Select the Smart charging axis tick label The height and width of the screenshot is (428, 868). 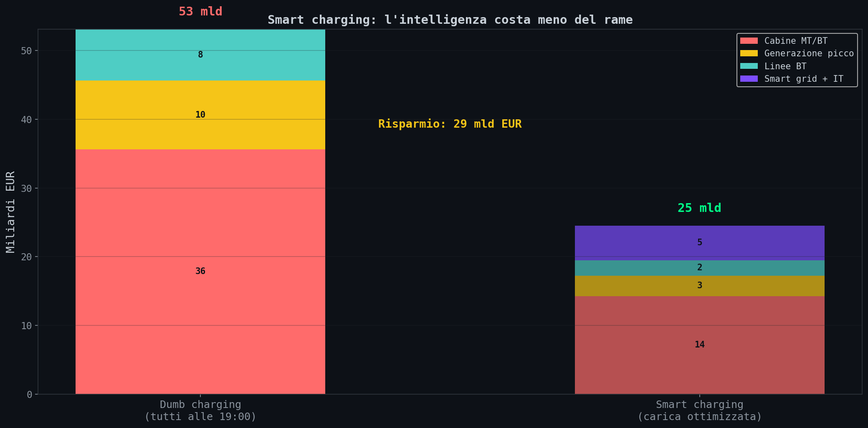tap(699, 410)
